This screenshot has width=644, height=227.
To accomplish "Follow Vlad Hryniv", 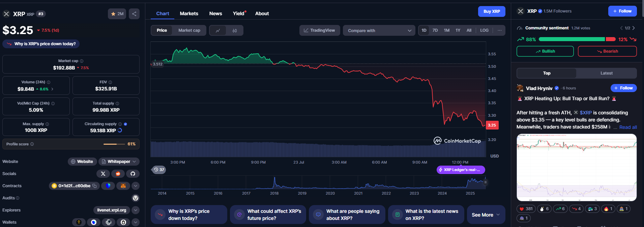I will click(623, 88).
